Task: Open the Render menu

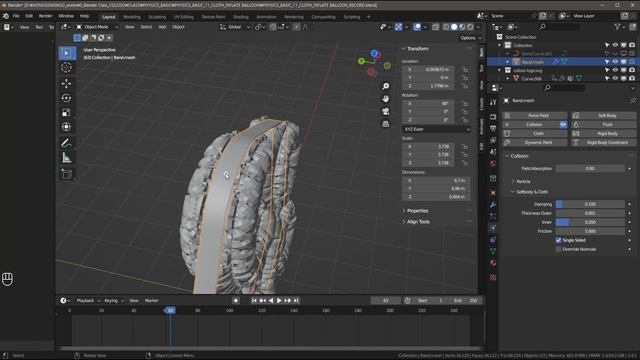Action: [45, 16]
